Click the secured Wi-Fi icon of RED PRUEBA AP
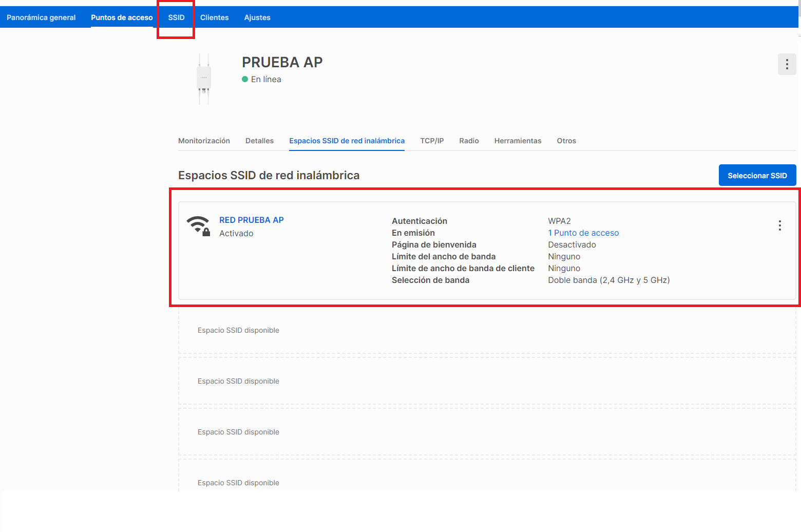This screenshot has height=532, width=801. pos(198,225)
